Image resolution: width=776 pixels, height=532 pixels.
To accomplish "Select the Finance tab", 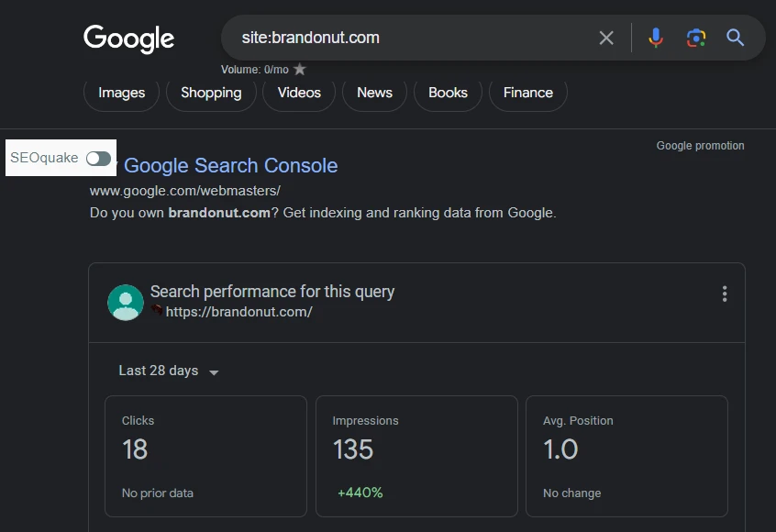I will pyautogui.click(x=527, y=93).
